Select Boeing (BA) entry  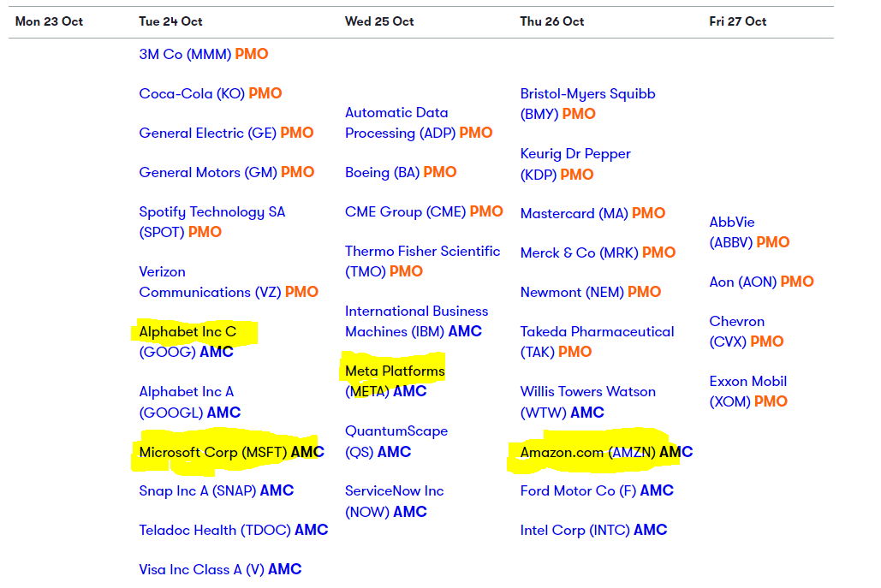tap(382, 172)
